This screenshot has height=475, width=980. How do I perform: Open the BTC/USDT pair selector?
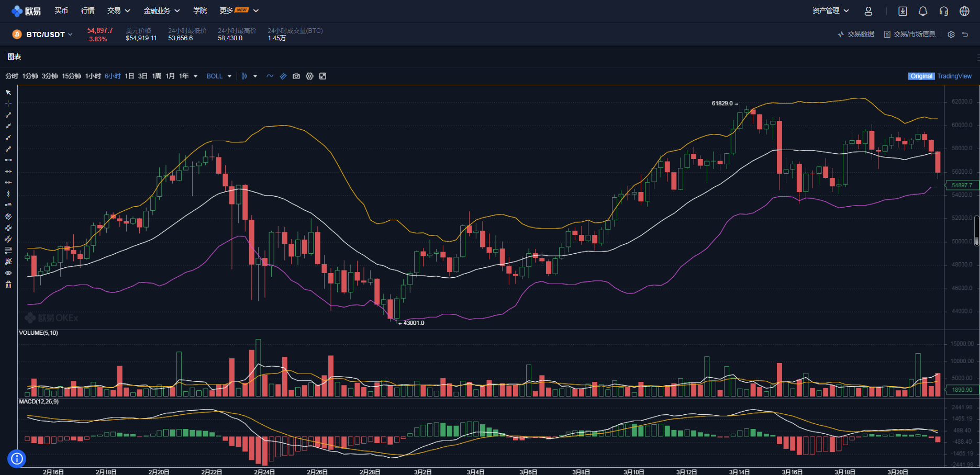(49, 35)
